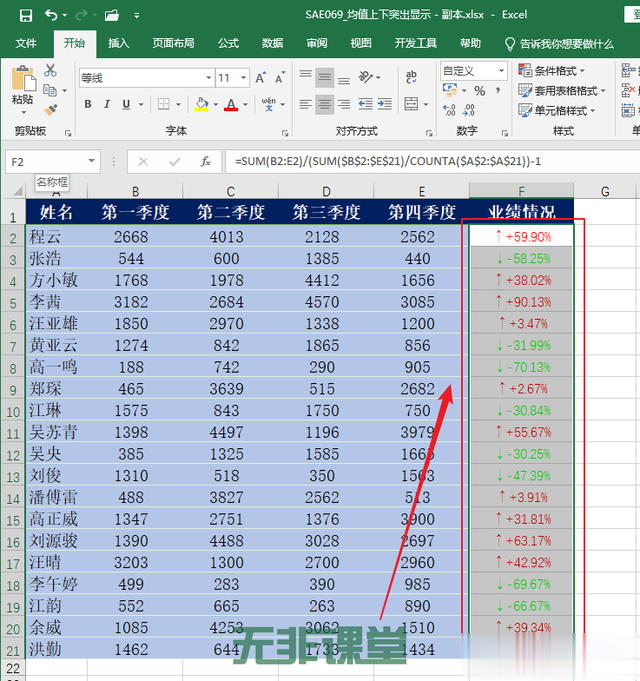Click the text orientation icon
640x681 pixels.
coord(365,78)
